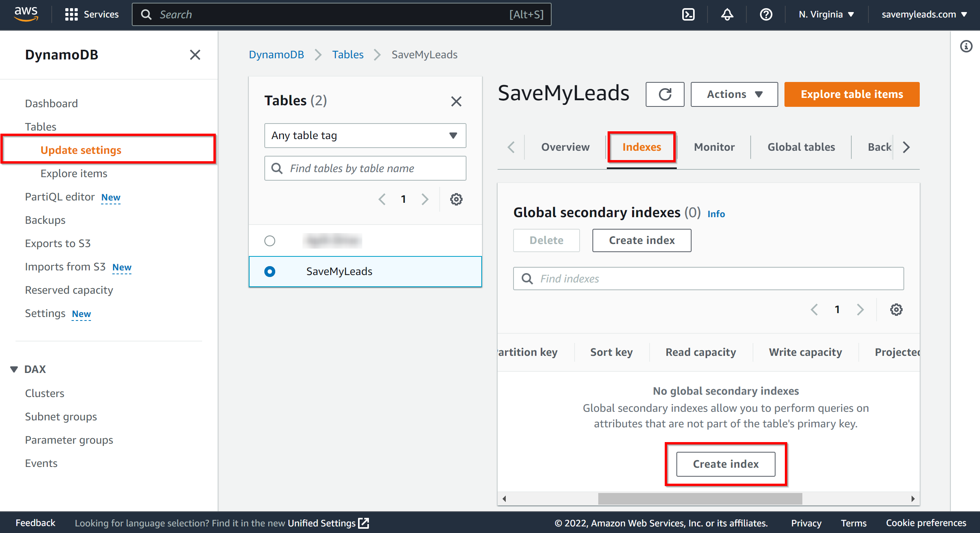Open the Info link for global secondary indexes
This screenshot has width=980, height=533.
(x=716, y=214)
